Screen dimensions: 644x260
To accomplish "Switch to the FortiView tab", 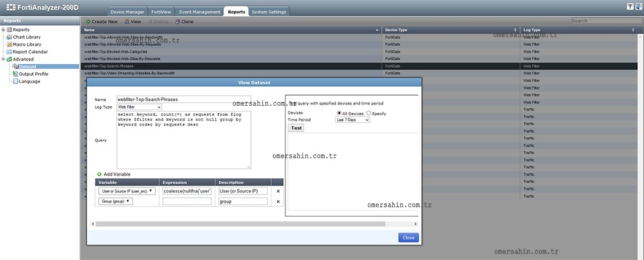I will (x=161, y=12).
